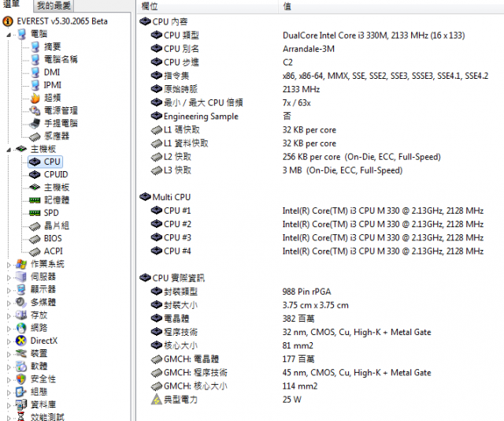This screenshot has height=421, width=504.
Task: Click the DirectX X icon
Action: (x=21, y=341)
